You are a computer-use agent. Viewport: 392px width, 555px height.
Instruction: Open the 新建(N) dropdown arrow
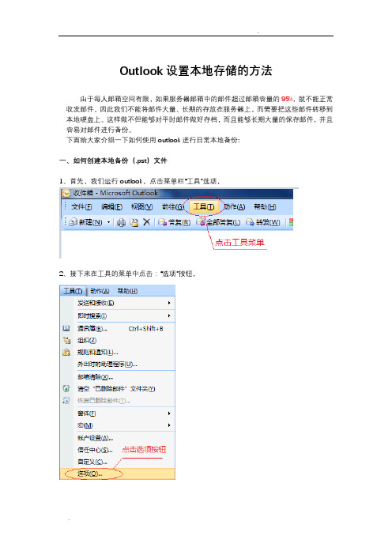point(108,222)
